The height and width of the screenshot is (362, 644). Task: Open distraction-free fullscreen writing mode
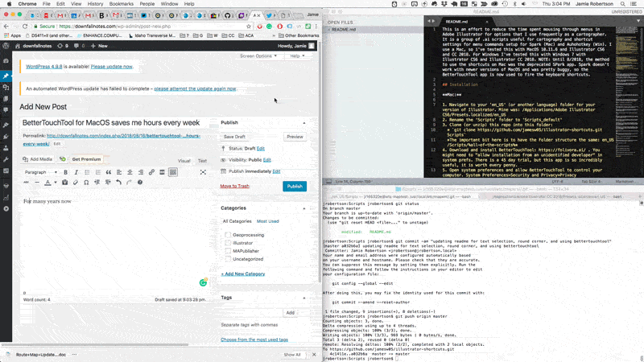(x=203, y=172)
